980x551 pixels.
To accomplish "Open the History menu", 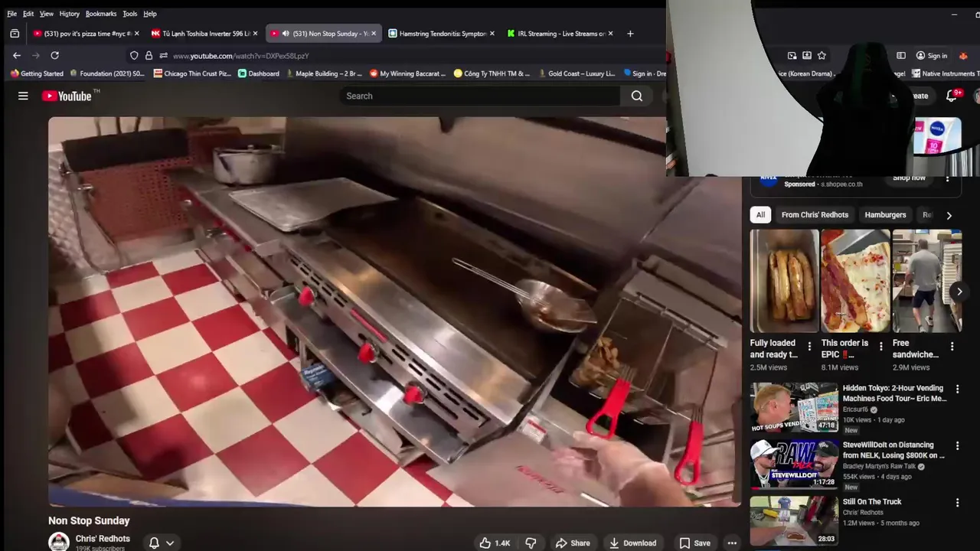I will pos(69,14).
